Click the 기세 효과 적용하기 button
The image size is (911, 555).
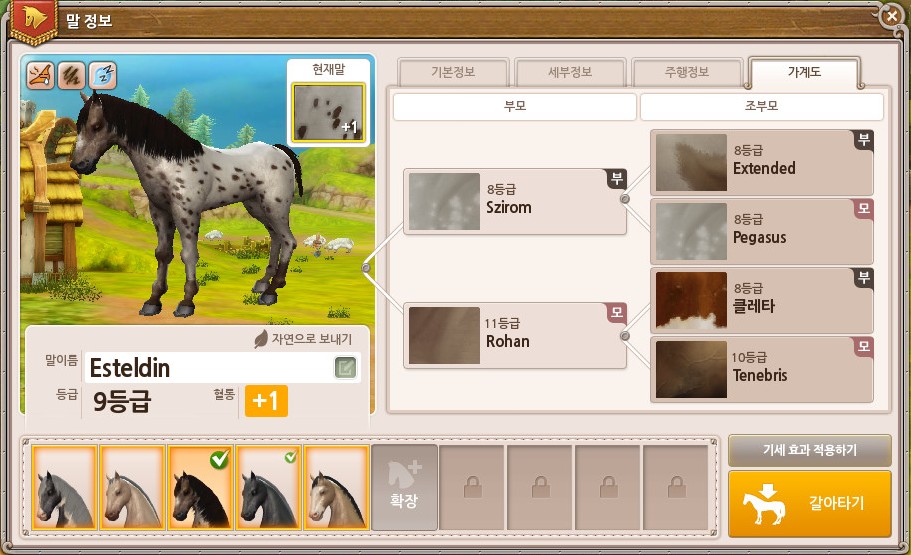tap(809, 450)
